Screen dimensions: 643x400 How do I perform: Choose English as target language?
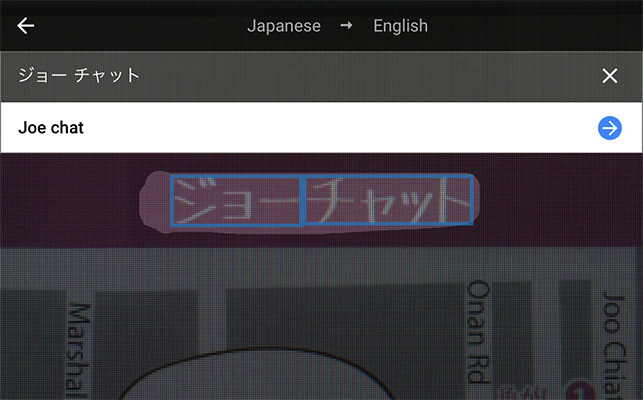(400, 26)
